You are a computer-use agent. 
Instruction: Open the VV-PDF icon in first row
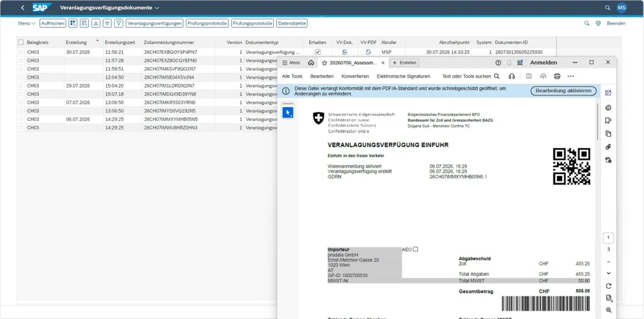(x=368, y=52)
